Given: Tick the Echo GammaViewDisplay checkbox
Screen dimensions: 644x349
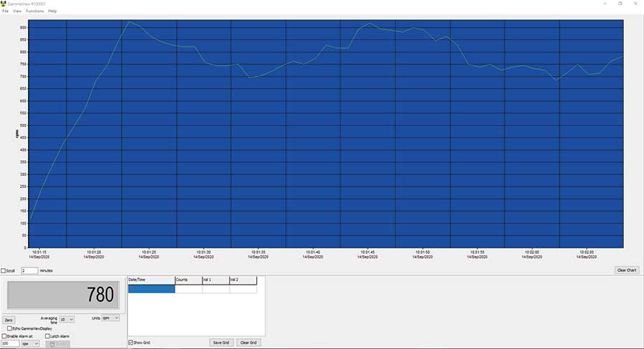Looking at the screenshot, I should tap(9, 328).
